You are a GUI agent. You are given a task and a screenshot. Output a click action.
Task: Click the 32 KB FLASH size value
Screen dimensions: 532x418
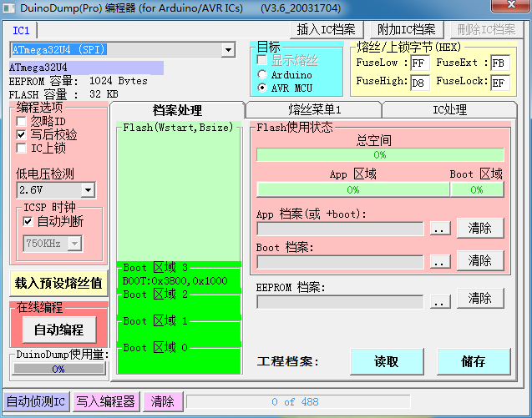104,94
